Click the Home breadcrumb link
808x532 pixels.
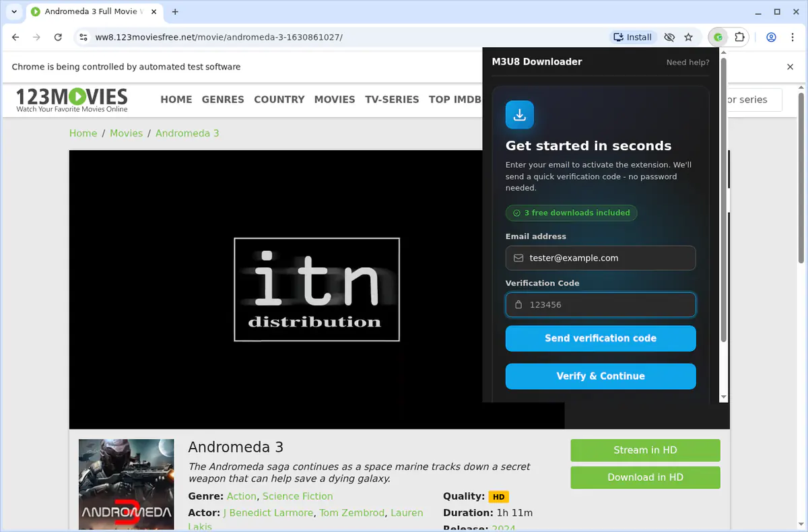(x=83, y=133)
